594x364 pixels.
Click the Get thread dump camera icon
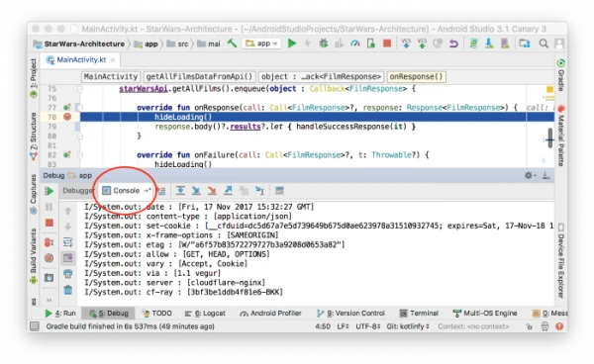click(x=49, y=278)
